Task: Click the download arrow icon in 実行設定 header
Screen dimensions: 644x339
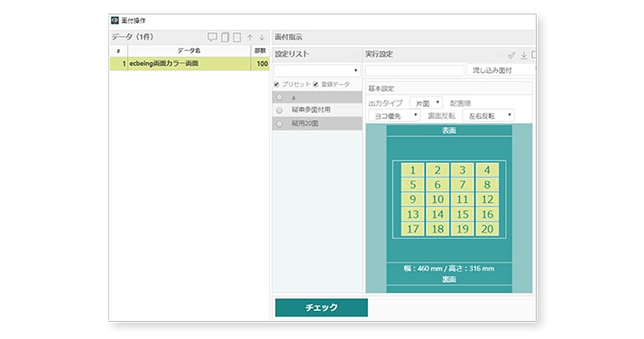Action: point(524,55)
